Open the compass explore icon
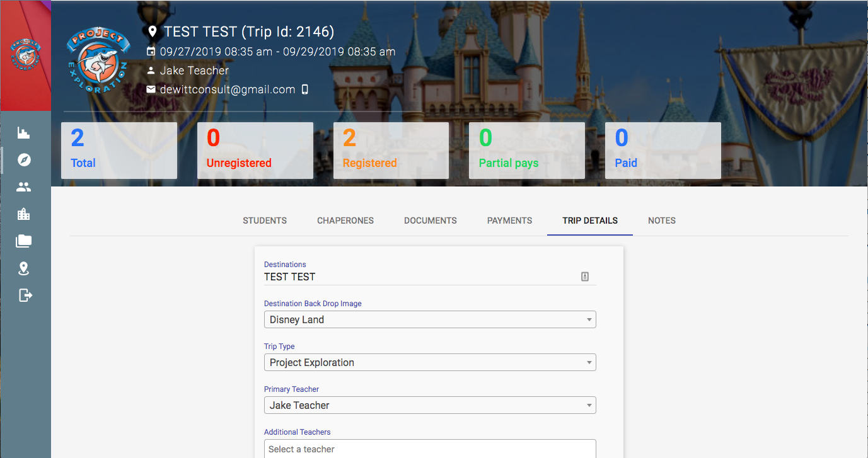 coord(24,160)
